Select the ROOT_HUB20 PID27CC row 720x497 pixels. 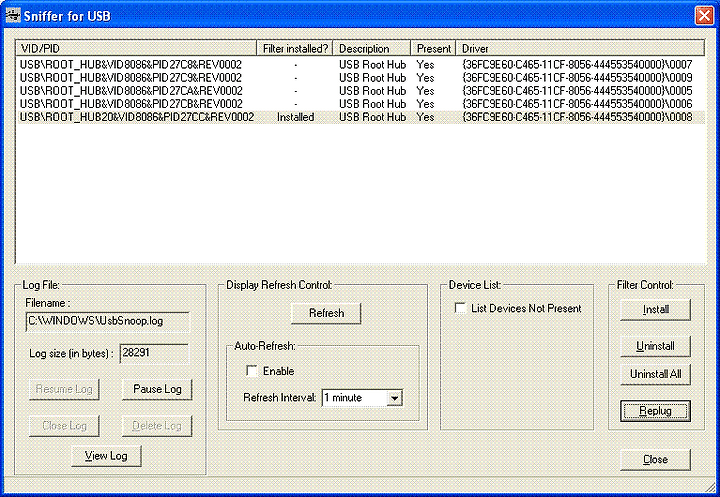click(360, 117)
